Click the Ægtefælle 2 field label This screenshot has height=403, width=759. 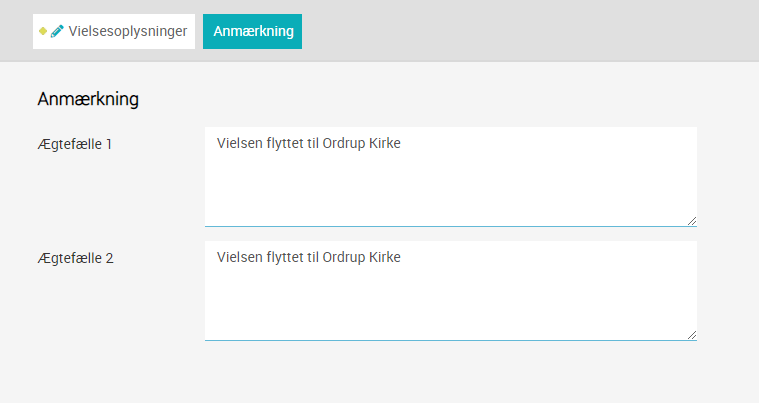click(76, 258)
